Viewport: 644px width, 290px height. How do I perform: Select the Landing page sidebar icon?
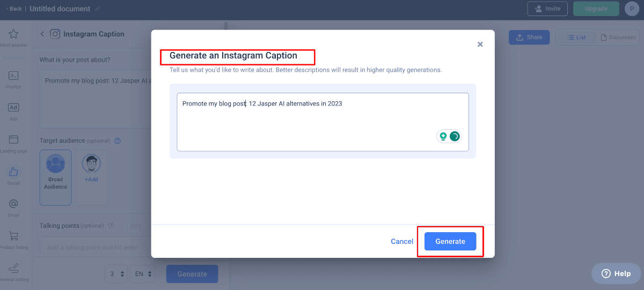pyautogui.click(x=14, y=143)
